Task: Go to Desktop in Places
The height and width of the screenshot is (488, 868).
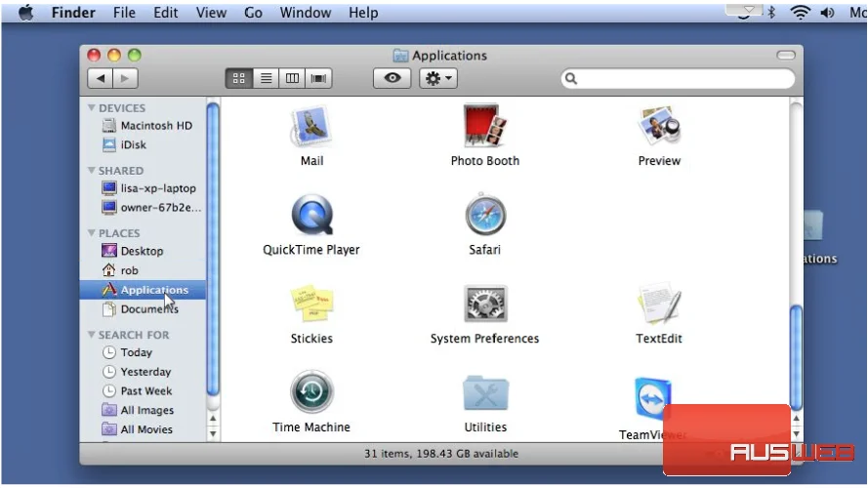Action: click(x=133, y=251)
